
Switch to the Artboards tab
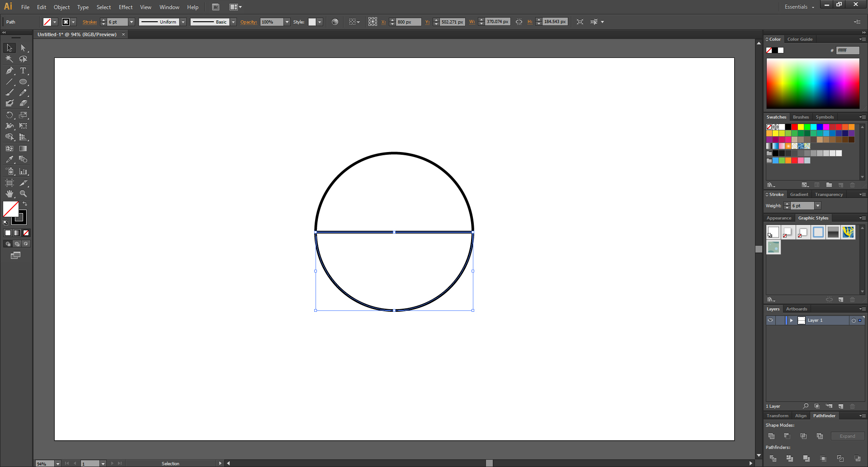click(796, 309)
